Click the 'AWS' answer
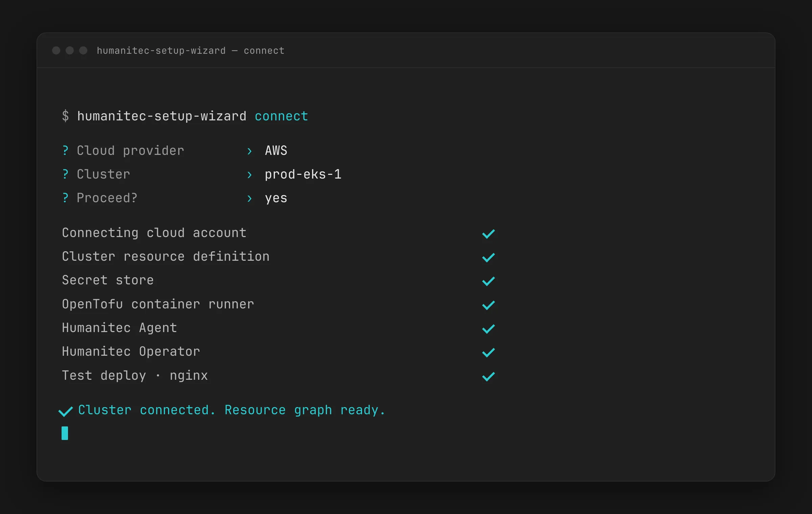This screenshot has height=514, width=812. click(x=276, y=150)
